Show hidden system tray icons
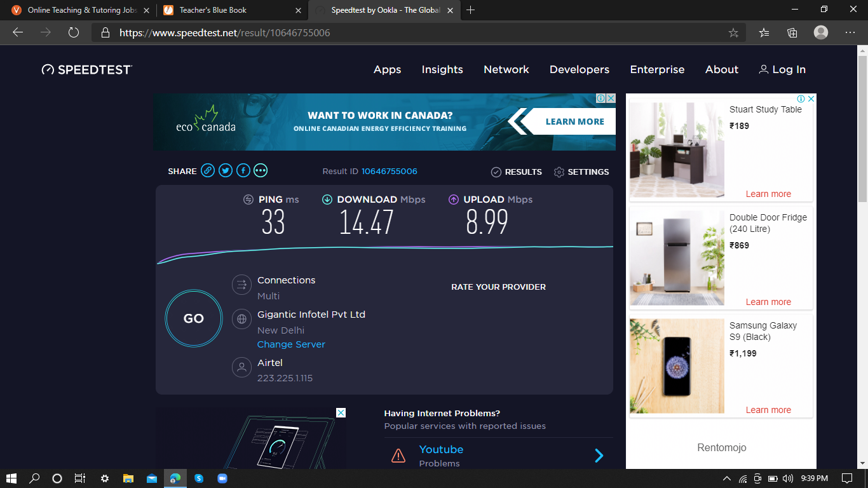This screenshot has height=488, width=868. [x=727, y=478]
